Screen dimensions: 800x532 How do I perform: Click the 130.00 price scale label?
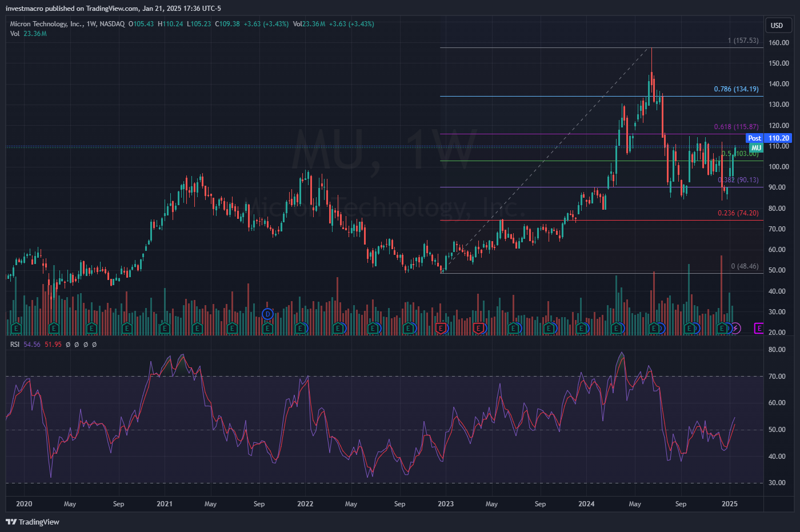pyautogui.click(x=779, y=105)
